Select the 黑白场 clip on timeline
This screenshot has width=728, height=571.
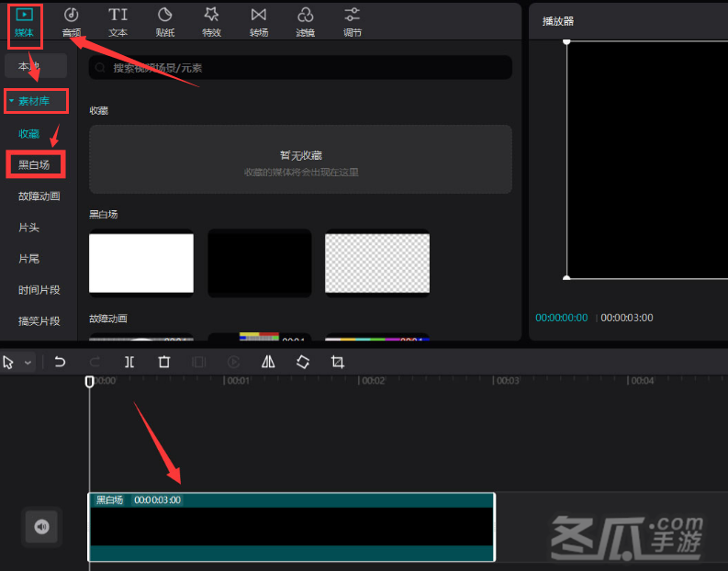[x=292, y=527]
